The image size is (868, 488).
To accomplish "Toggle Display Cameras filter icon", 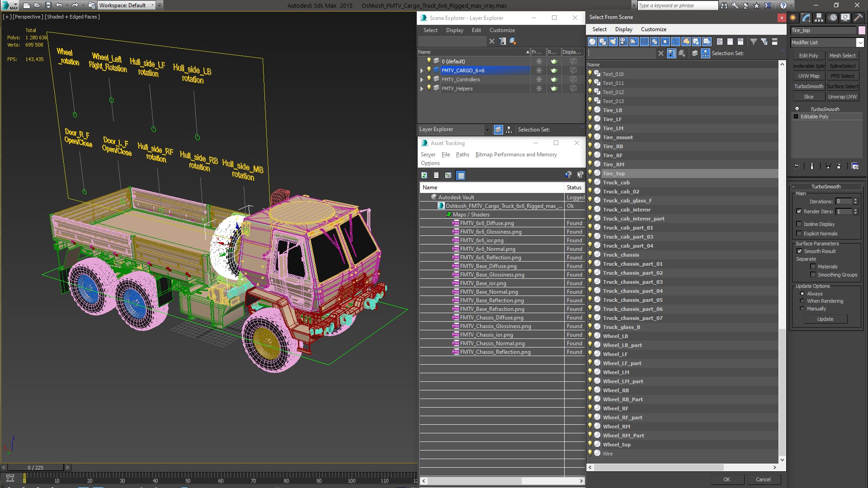I will point(623,42).
